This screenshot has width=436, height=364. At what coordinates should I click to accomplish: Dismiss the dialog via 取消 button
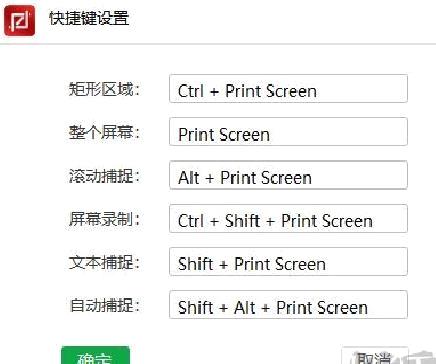click(375, 356)
